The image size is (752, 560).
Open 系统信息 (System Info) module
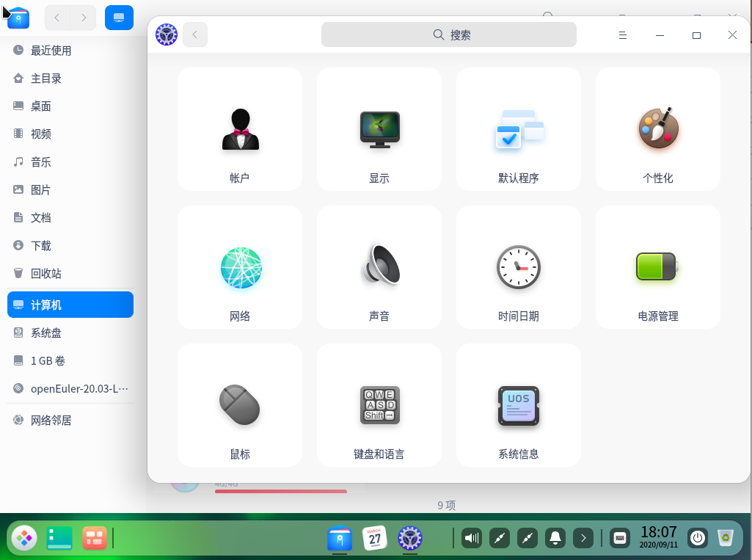[x=519, y=405]
